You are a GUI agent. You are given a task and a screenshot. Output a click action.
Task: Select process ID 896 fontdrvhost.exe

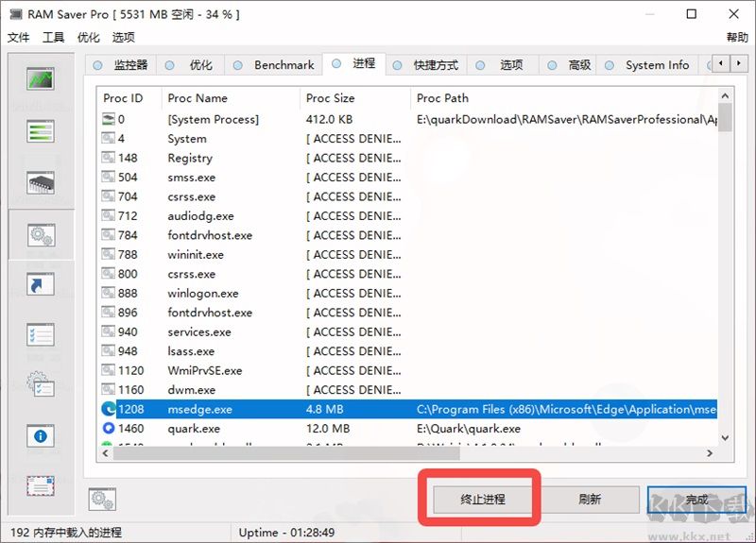click(x=128, y=313)
